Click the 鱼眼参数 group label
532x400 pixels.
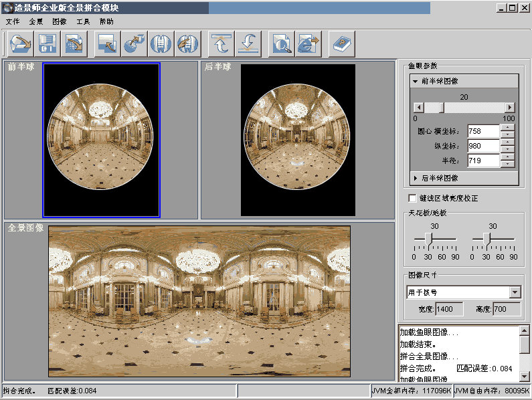[x=423, y=66]
